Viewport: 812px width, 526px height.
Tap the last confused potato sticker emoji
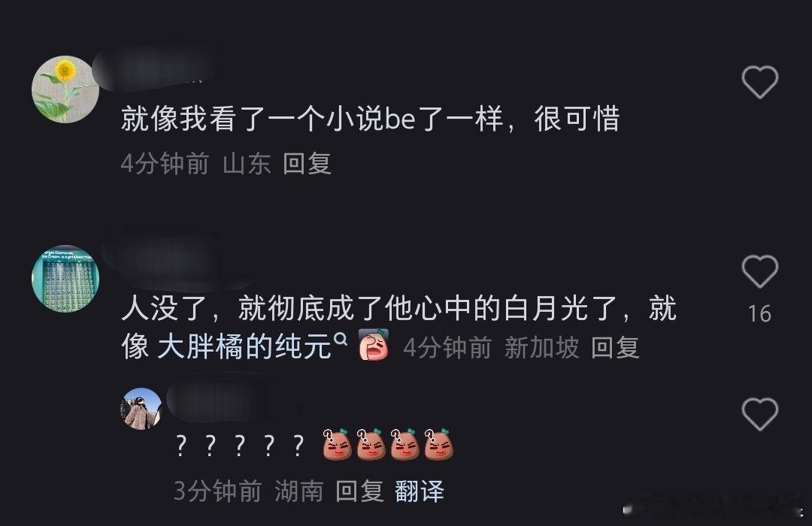pos(438,444)
